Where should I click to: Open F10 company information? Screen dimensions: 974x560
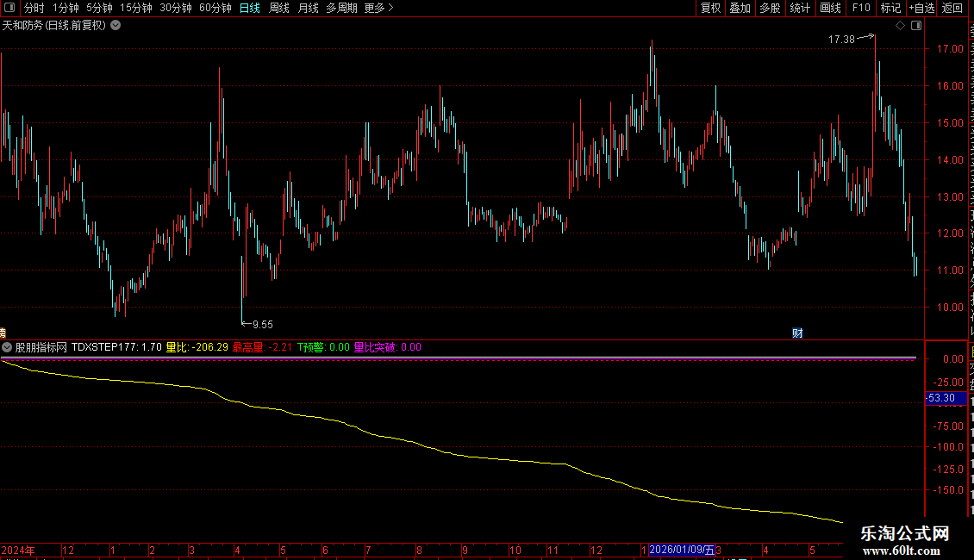tap(861, 8)
